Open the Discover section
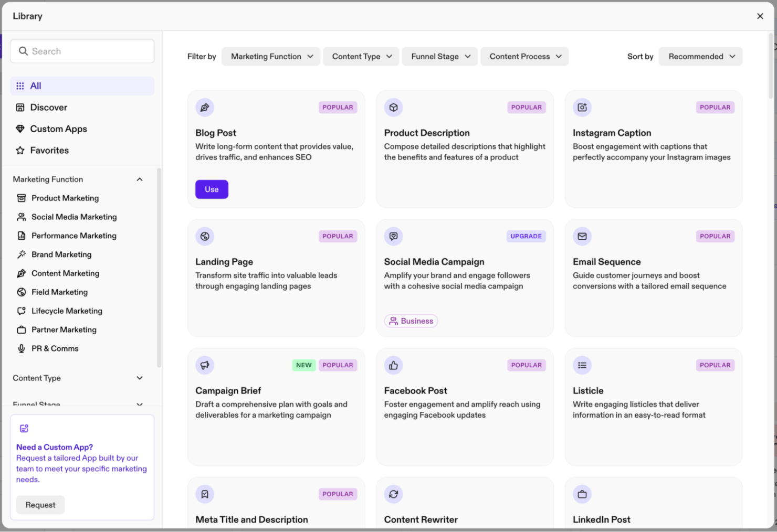The height and width of the screenshot is (532, 777). click(48, 107)
